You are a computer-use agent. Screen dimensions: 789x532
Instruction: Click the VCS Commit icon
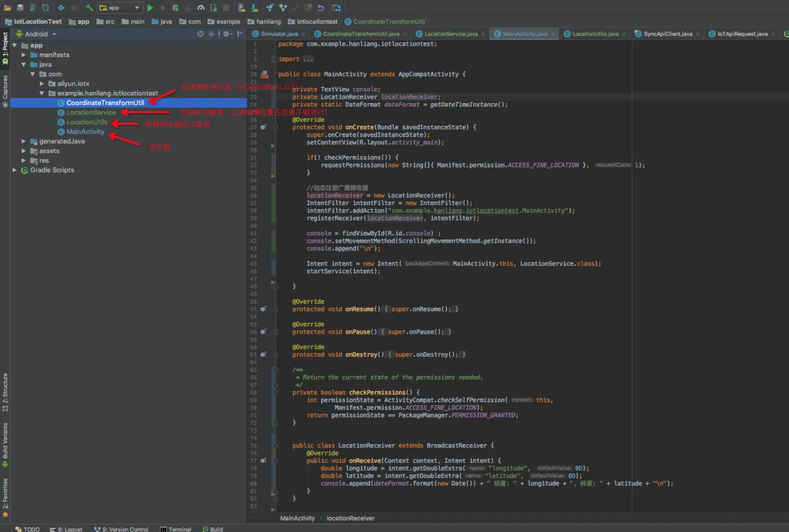[x=282, y=8]
